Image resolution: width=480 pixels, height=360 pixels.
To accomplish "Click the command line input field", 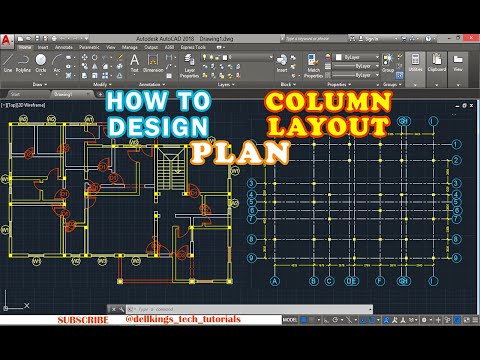I will click(249, 309).
